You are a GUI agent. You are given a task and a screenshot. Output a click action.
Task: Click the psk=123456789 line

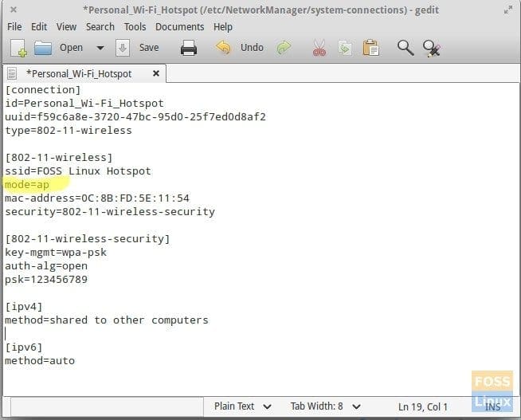[x=46, y=280]
